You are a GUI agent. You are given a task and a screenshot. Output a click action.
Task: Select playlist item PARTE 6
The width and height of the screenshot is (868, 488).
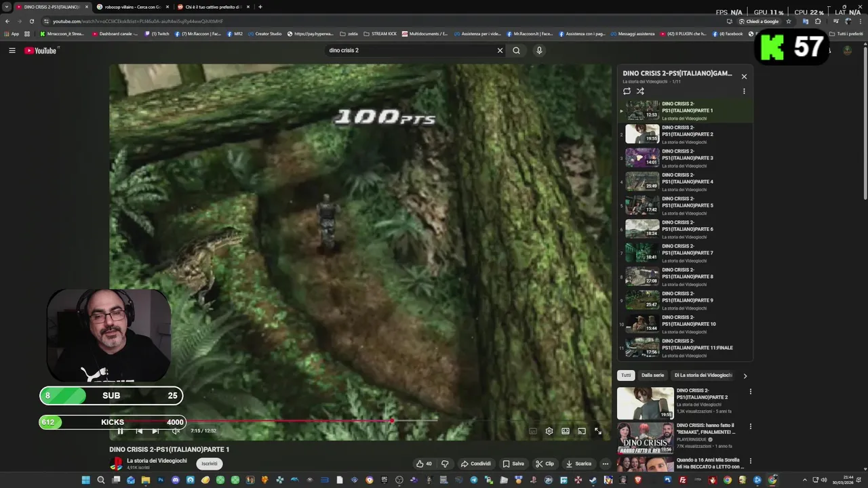click(x=685, y=229)
